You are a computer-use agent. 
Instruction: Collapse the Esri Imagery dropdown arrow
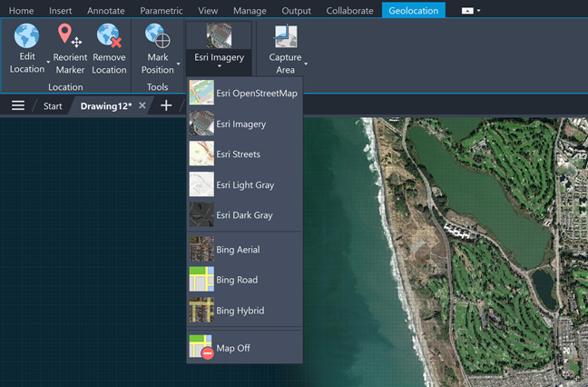[220, 66]
